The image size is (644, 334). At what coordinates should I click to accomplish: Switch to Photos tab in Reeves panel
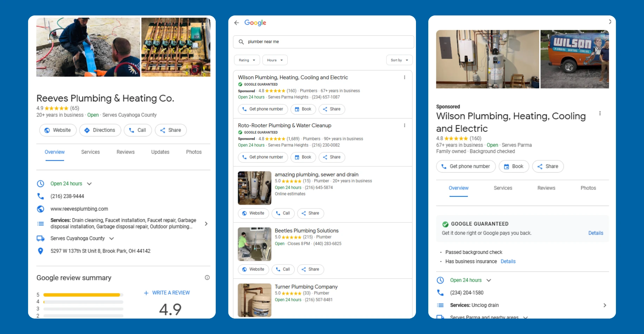pyautogui.click(x=194, y=152)
